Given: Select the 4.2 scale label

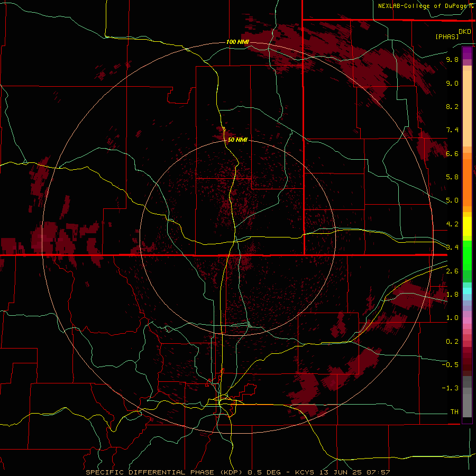Looking at the screenshot, I should click(x=452, y=224).
